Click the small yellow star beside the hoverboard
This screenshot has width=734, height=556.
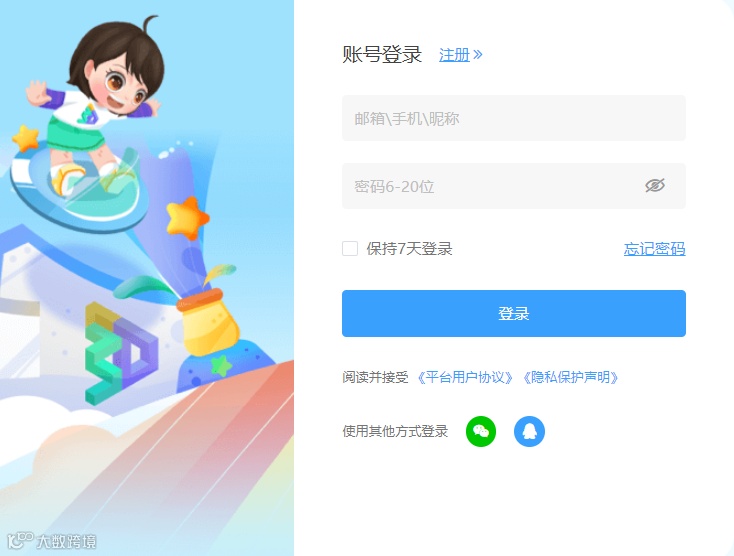pos(25,139)
